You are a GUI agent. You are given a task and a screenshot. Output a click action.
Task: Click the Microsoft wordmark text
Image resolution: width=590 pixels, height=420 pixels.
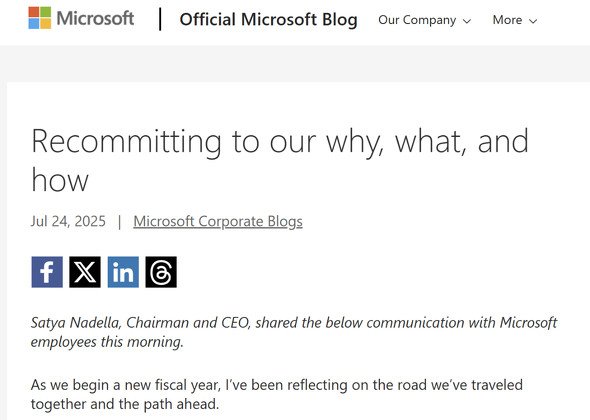coord(95,18)
